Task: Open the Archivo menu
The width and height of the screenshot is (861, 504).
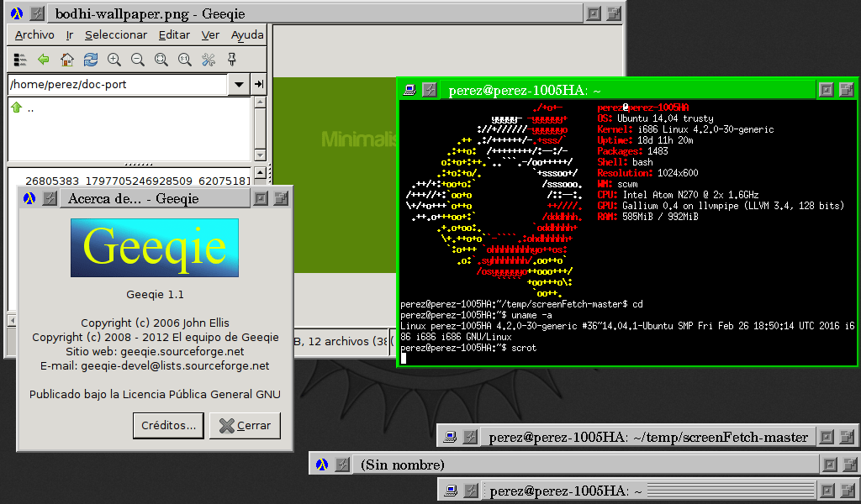Action: 34,35
